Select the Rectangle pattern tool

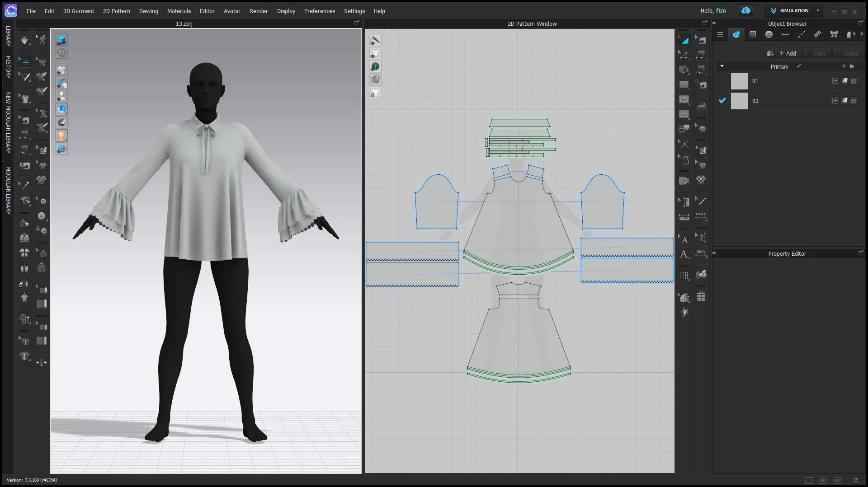tap(684, 84)
